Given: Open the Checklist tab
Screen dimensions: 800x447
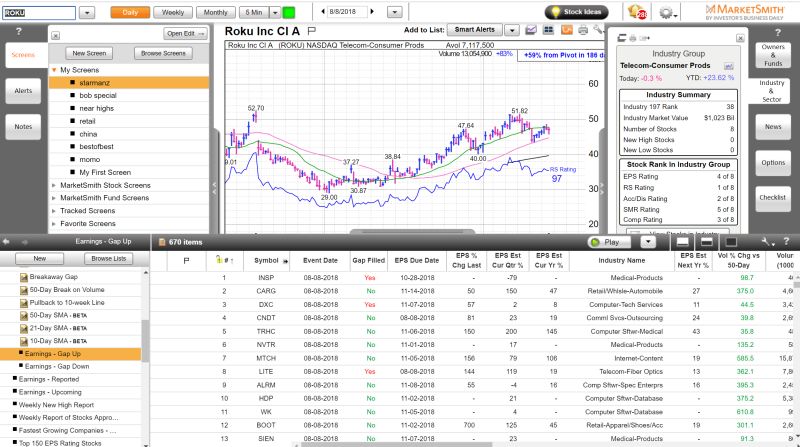Looking at the screenshot, I should [773, 197].
